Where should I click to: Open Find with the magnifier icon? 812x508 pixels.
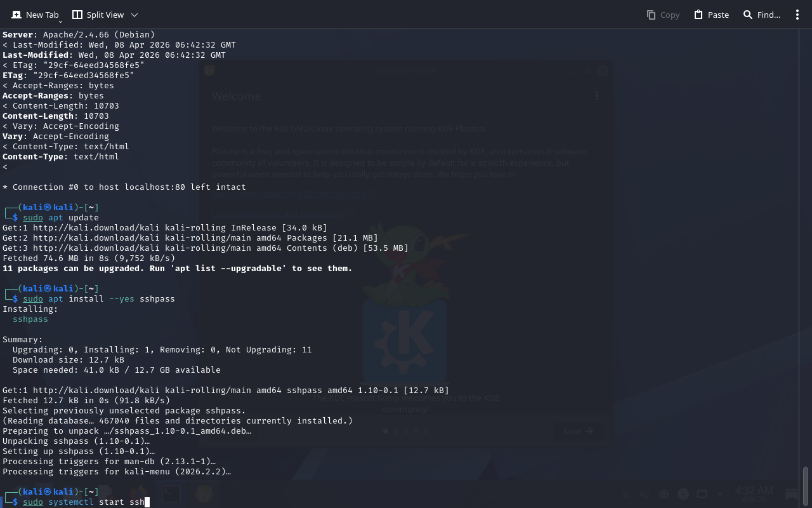(x=748, y=15)
